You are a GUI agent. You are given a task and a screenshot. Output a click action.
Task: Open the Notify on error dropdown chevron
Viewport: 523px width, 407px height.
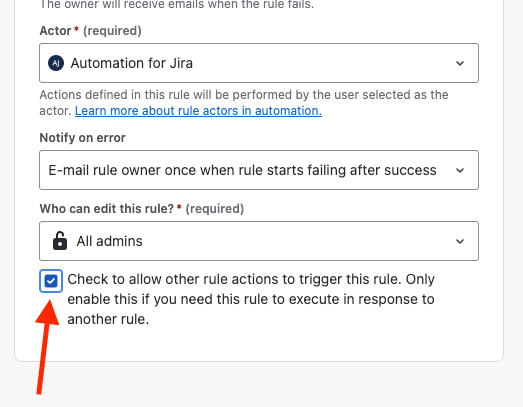(x=460, y=170)
